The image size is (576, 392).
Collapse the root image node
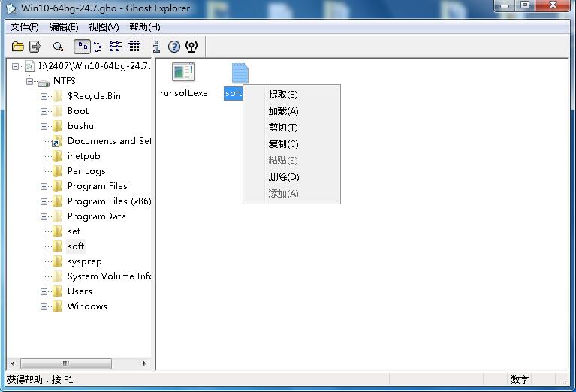[x=15, y=67]
